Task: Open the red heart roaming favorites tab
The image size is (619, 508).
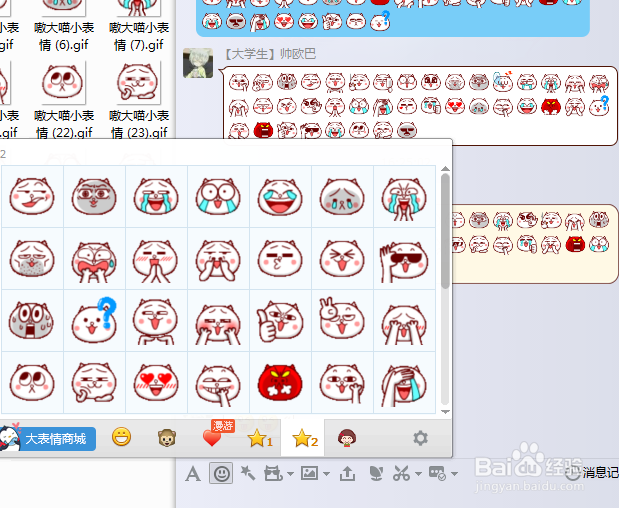Action: click(212, 438)
